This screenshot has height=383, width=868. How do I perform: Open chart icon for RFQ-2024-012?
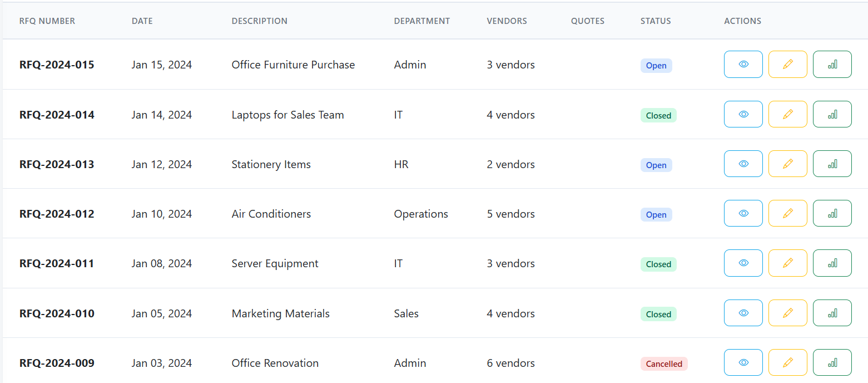click(832, 213)
